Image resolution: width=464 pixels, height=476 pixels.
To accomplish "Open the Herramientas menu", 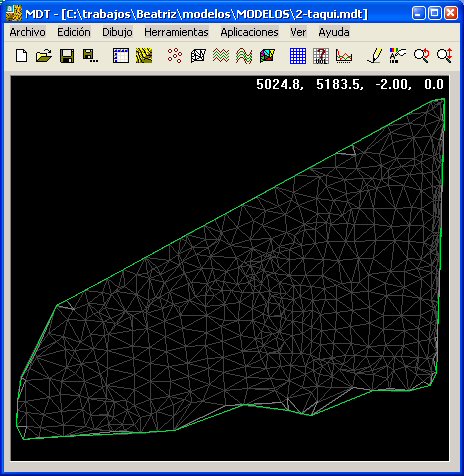I will point(176,32).
